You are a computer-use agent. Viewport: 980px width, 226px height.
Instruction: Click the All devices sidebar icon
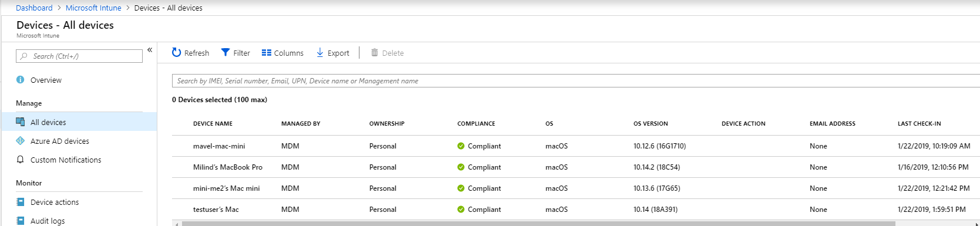point(20,122)
